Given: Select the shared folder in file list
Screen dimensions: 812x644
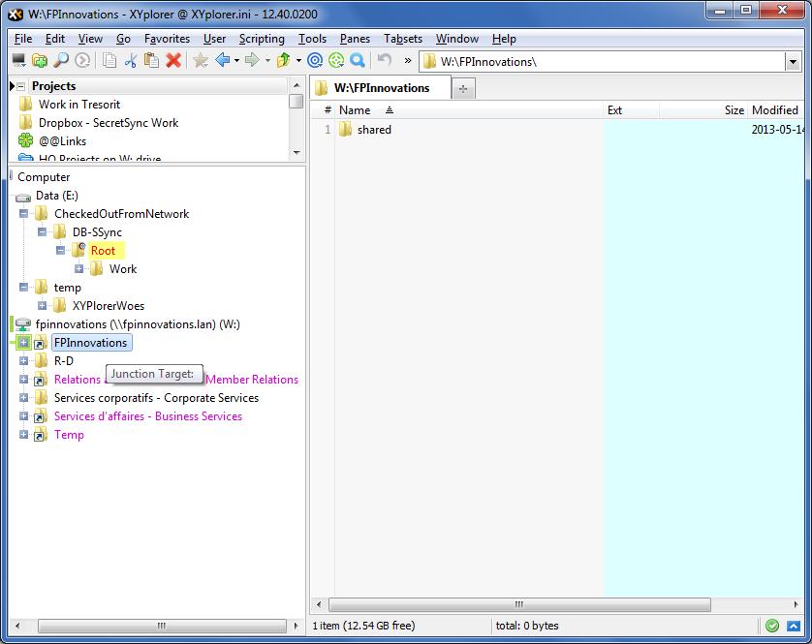Looking at the screenshot, I should coord(374,130).
